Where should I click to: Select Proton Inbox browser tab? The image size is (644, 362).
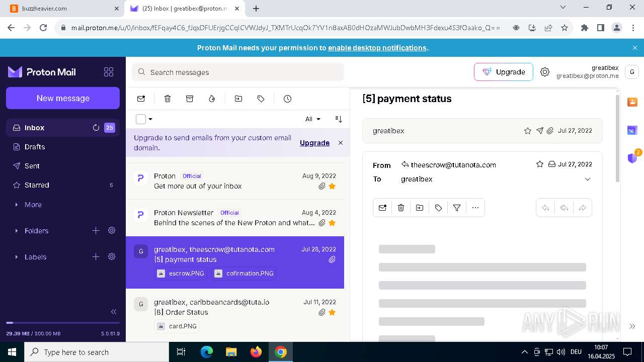click(x=185, y=9)
